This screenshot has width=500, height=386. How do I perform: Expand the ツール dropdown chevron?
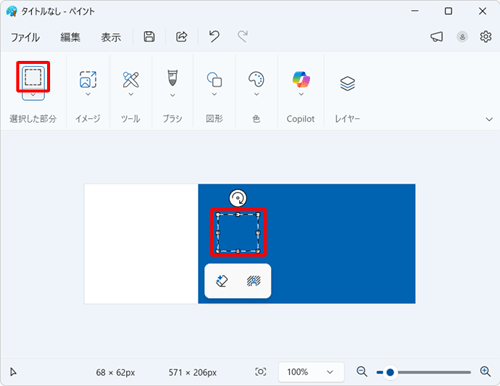pos(131,94)
